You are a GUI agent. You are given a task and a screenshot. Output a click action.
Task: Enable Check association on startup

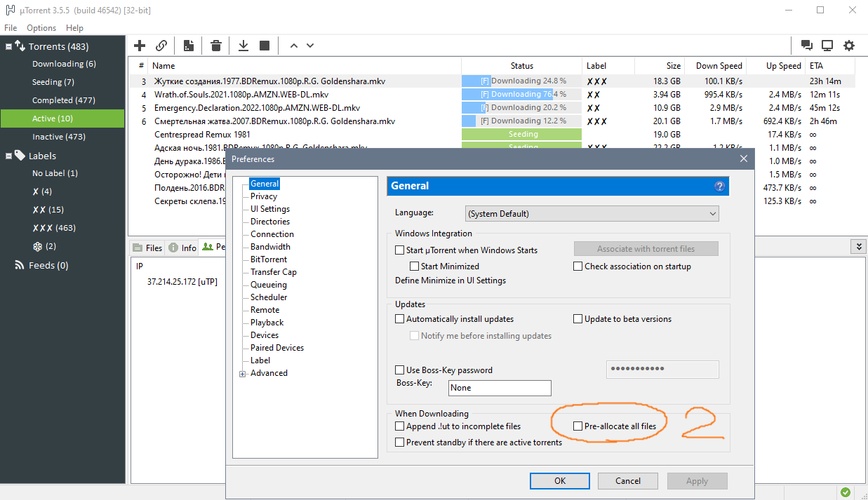[578, 266]
